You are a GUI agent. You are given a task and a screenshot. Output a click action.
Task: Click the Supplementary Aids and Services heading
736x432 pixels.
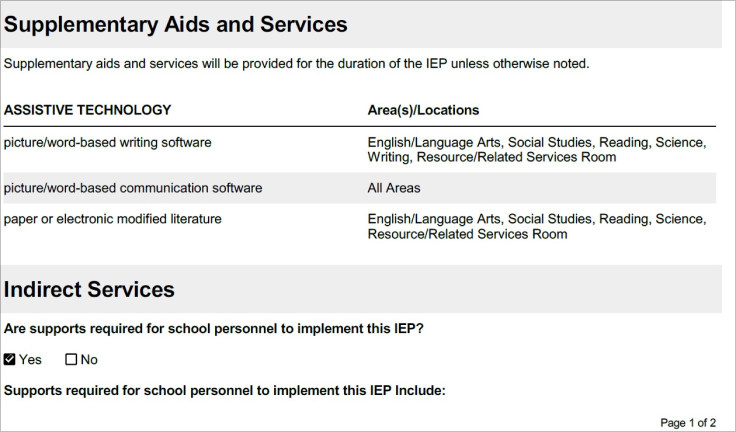coord(176,24)
